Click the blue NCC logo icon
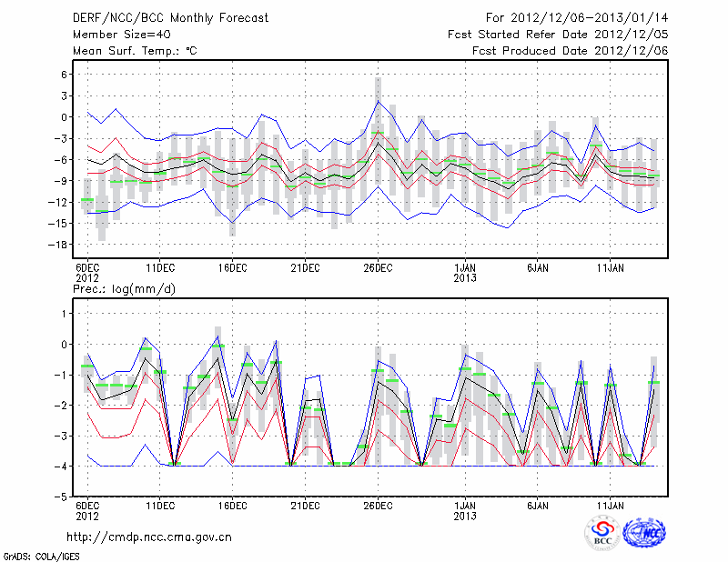Screen dimensions: 728x562 (643, 533)
